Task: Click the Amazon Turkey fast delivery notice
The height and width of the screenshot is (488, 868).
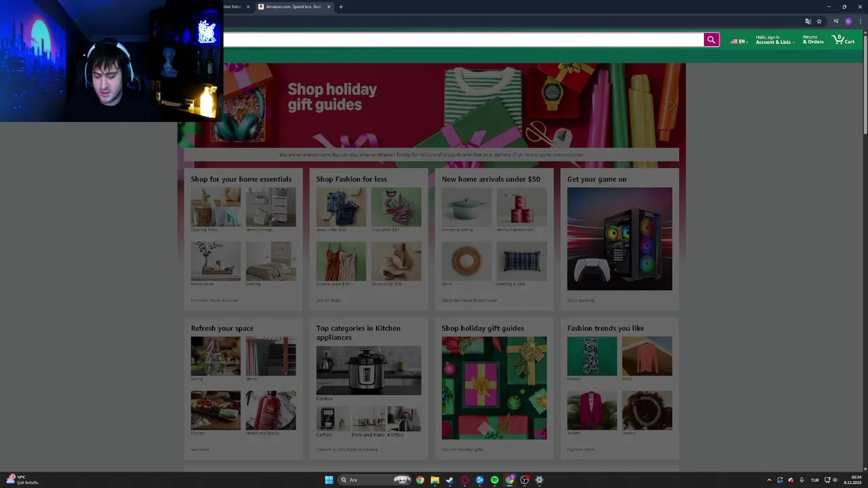Action: (431, 155)
